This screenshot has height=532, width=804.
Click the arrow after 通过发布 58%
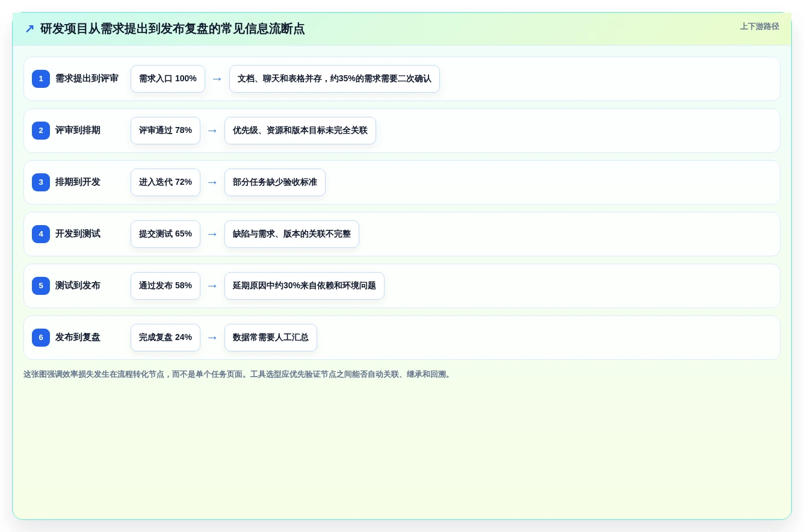click(x=212, y=286)
